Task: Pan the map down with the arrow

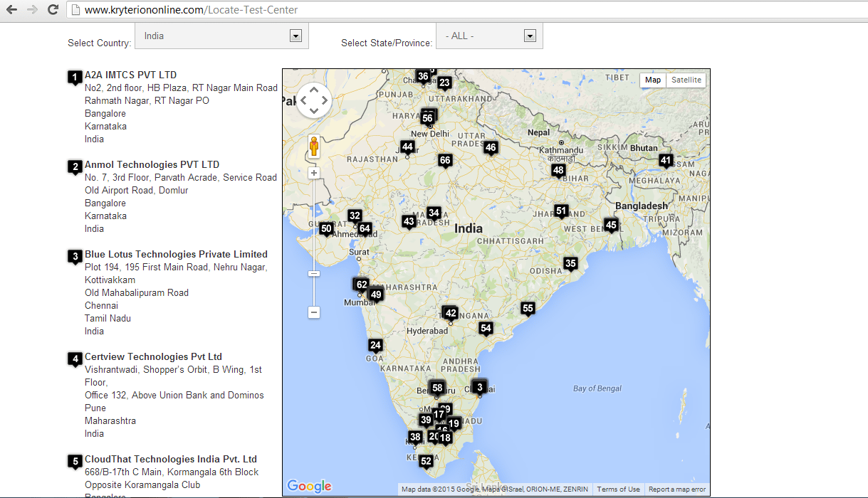Action: [314, 110]
